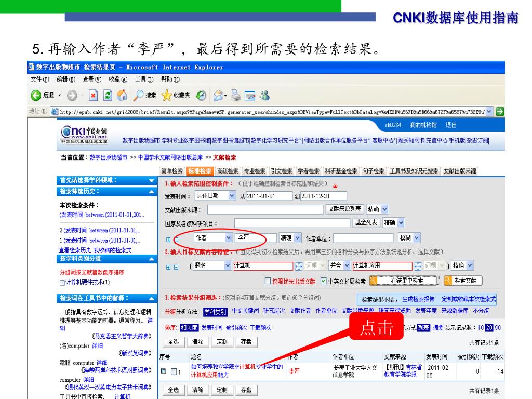
Task: Click the Refresh page icon
Action: click(108, 96)
